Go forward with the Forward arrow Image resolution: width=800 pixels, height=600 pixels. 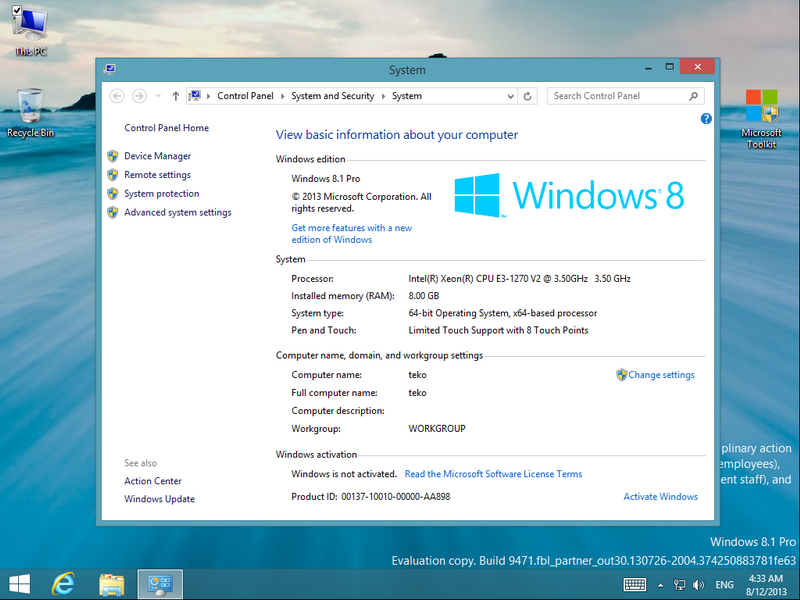pos(139,96)
